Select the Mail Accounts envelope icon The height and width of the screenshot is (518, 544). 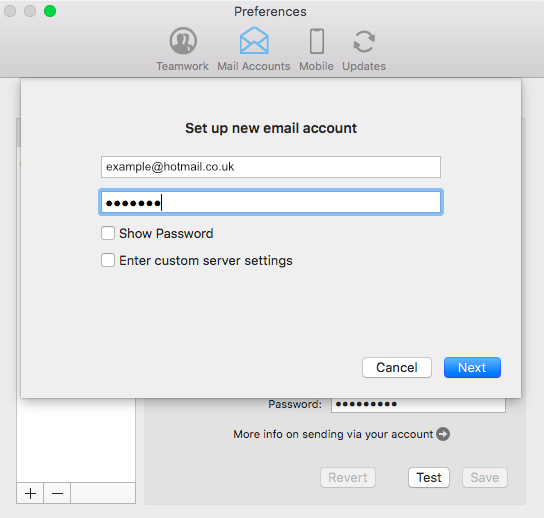tap(254, 41)
